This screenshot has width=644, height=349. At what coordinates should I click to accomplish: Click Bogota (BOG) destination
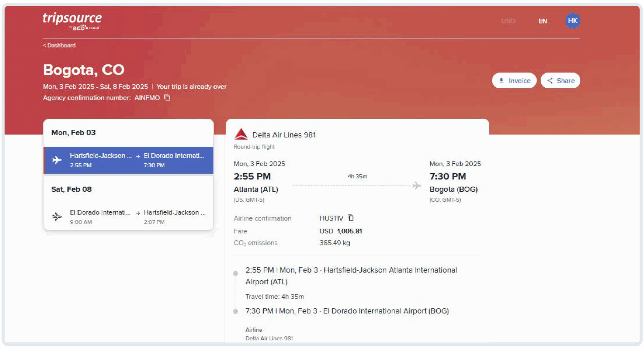pos(454,189)
